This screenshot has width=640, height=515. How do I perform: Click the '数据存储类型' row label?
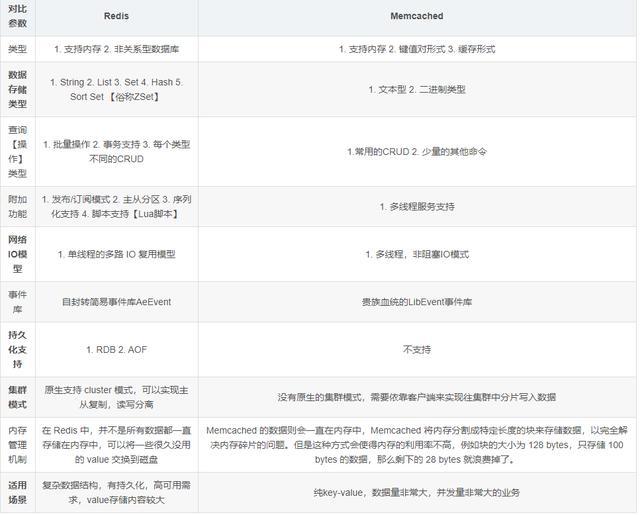pyautogui.click(x=18, y=89)
